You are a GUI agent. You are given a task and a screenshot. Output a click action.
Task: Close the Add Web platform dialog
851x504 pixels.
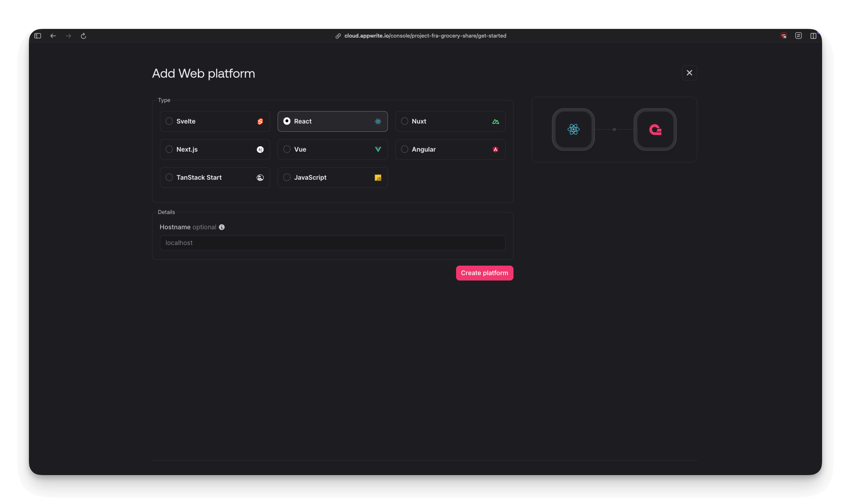(689, 73)
